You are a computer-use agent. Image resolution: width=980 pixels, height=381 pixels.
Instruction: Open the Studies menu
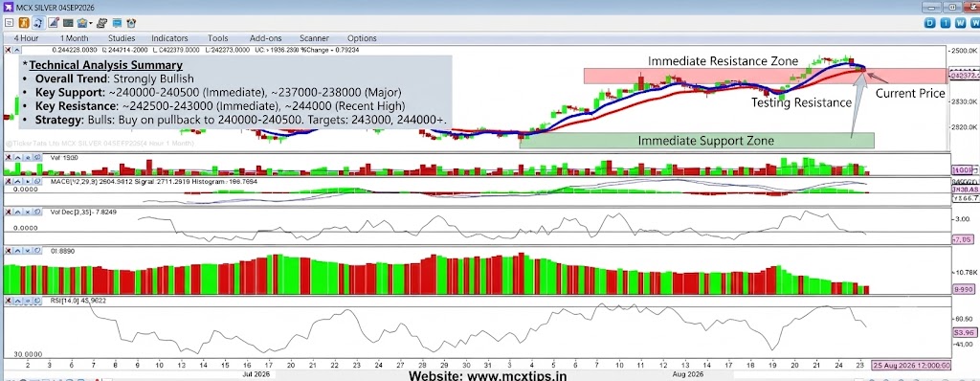point(122,38)
